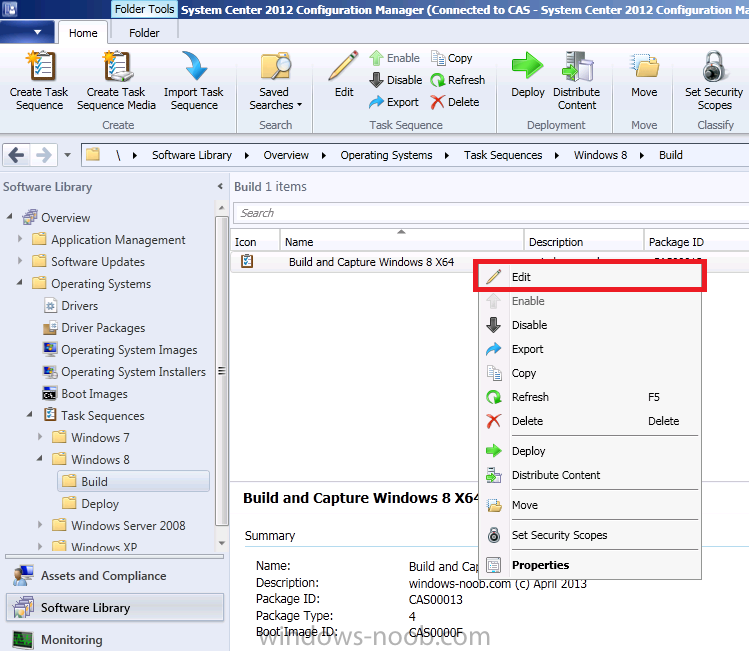This screenshot has width=749, height=651.
Task: Collapse the Operating Systems tree node
Action: [20, 282]
